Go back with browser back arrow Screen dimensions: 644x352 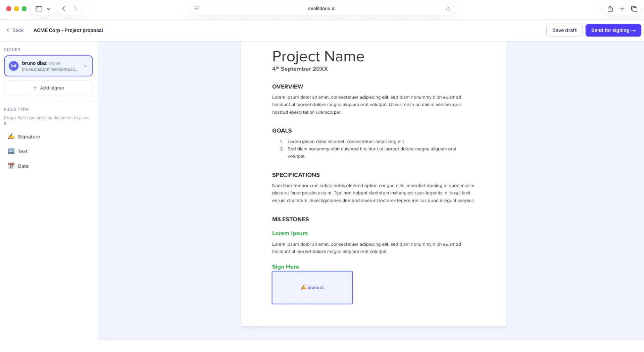pos(63,9)
